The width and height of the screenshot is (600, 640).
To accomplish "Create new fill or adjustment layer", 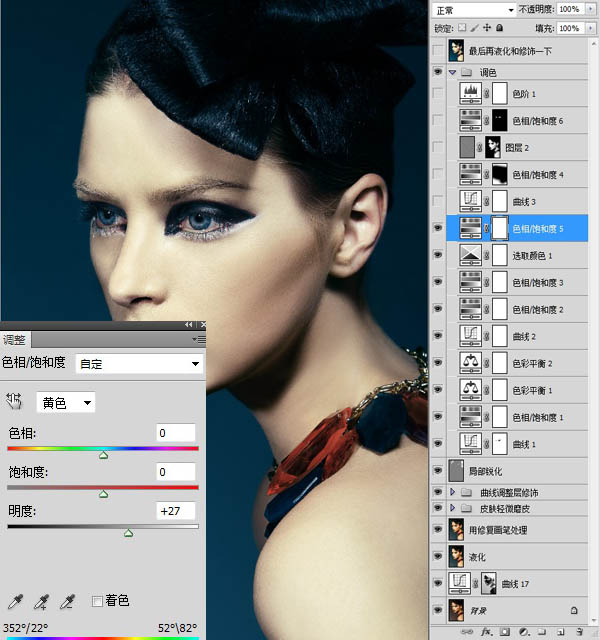I will click(525, 632).
